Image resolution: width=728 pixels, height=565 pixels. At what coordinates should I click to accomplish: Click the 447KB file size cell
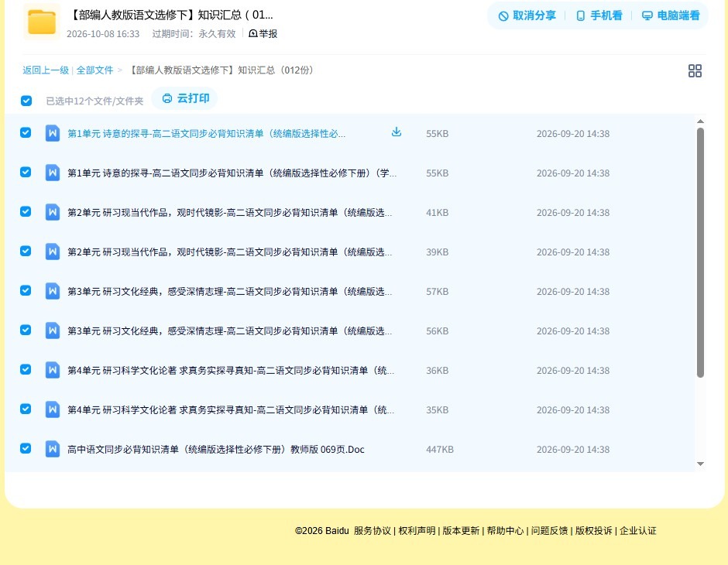click(439, 449)
